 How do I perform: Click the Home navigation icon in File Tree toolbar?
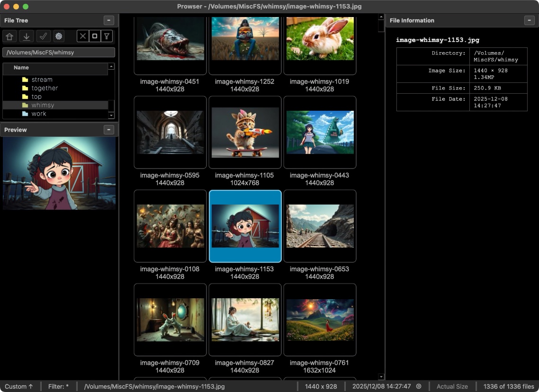[x=9, y=36]
